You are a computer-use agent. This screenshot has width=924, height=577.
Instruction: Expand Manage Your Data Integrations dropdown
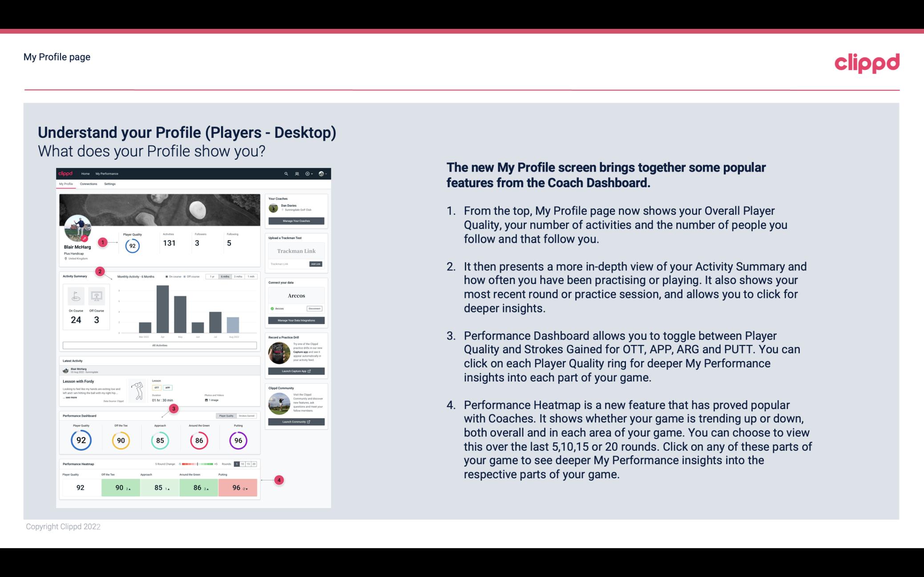(x=296, y=321)
